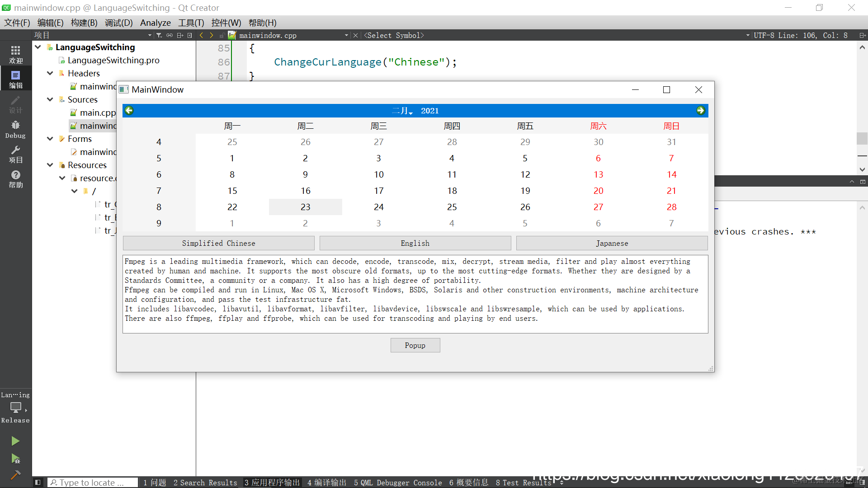Go back with the left navigation arrow

201,35
